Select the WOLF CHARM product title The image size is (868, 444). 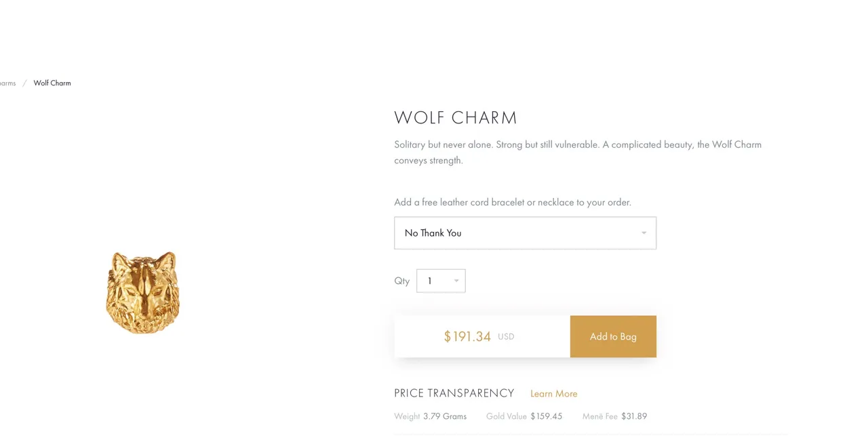(x=456, y=118)
